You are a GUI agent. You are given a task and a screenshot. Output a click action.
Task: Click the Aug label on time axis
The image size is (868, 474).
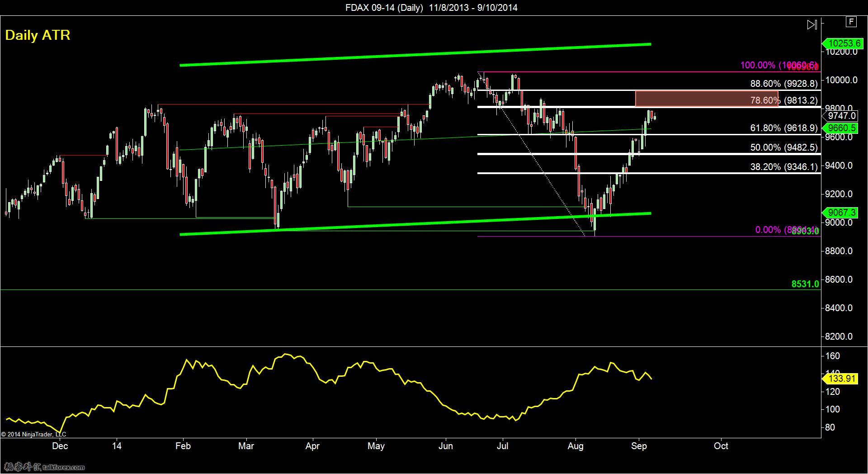click(575, 446)
